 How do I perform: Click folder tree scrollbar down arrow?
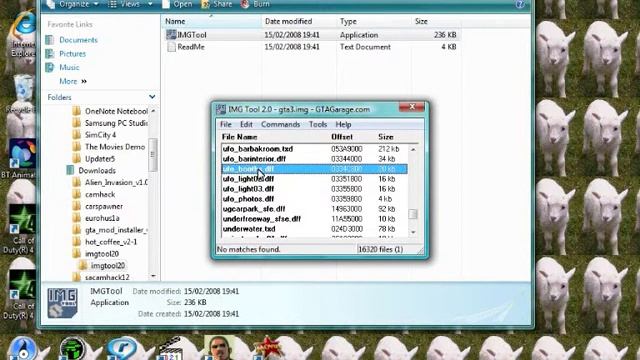(153, 276)
